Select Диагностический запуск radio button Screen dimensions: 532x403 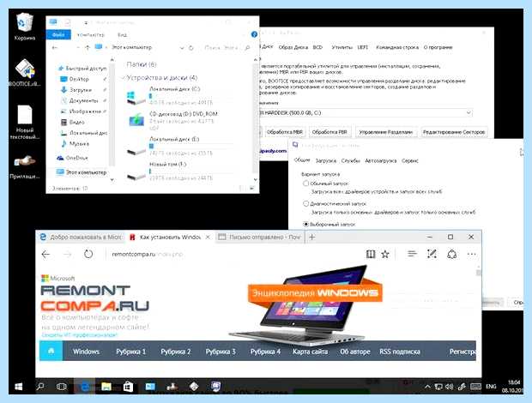tap(305, 204)
